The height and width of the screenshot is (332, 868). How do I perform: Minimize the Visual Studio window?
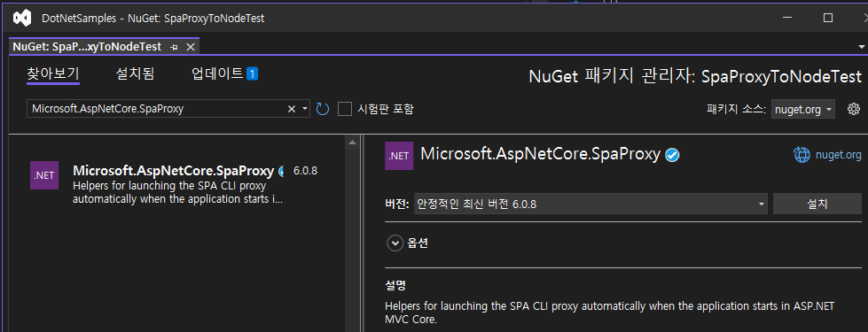point(786,19)
